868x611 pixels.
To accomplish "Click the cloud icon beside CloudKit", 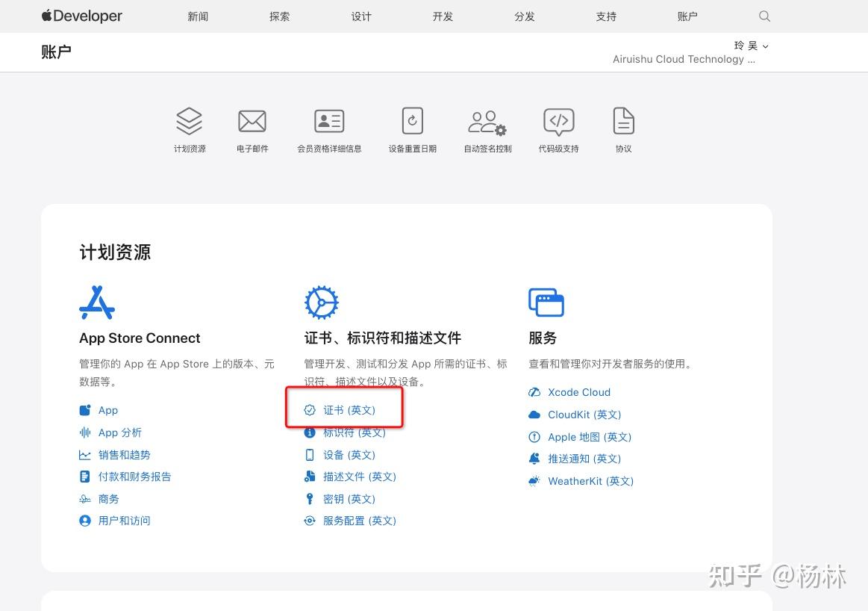I will pos(534,415).
